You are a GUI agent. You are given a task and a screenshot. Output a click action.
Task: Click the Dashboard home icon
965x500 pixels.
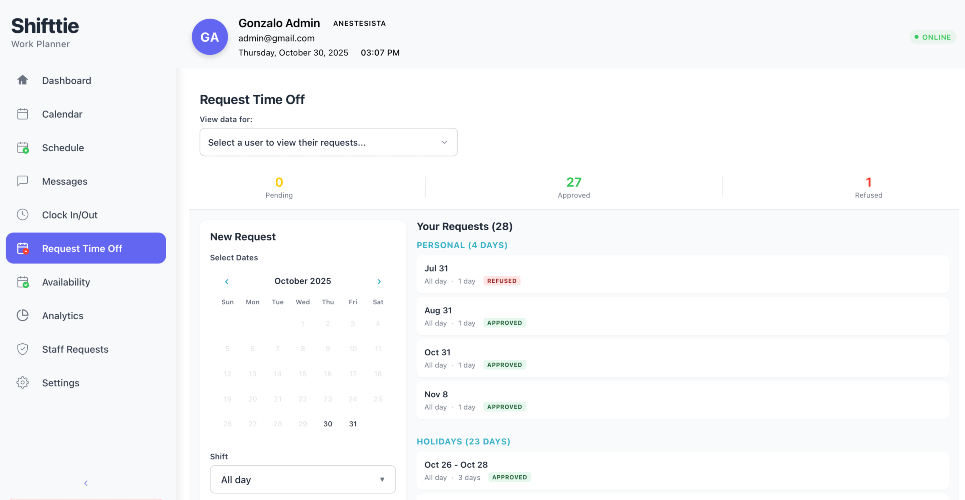(23, 80)
